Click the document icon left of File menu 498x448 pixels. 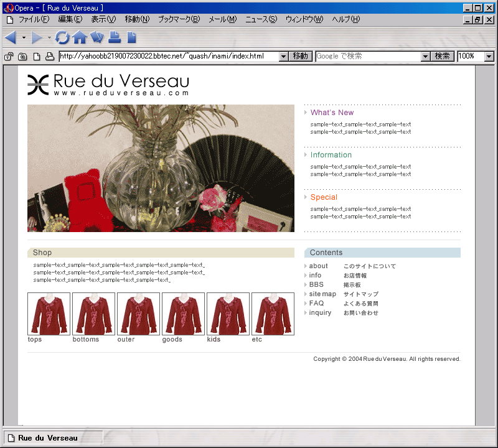(x=10, y=20)
